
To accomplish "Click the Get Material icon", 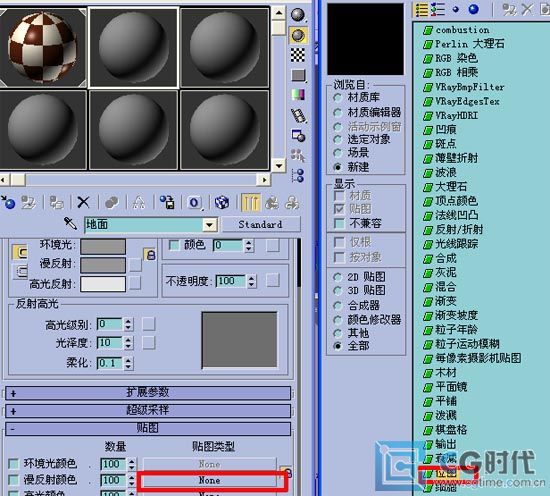I will coord(8,202).
